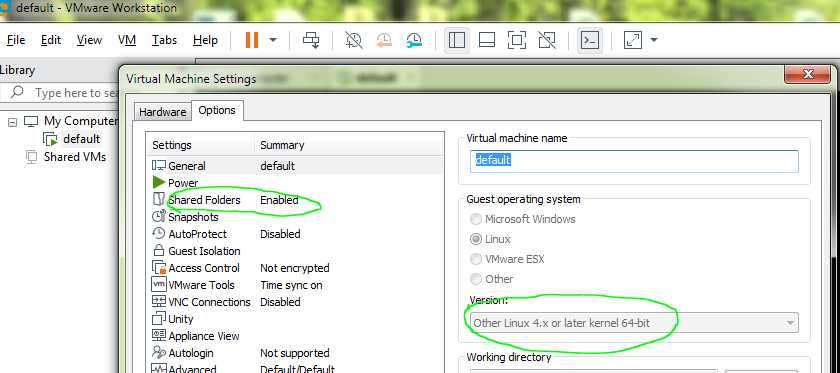Click the Summary column header
The width and height of the screenshot is (840, 373).
(282, 145)
